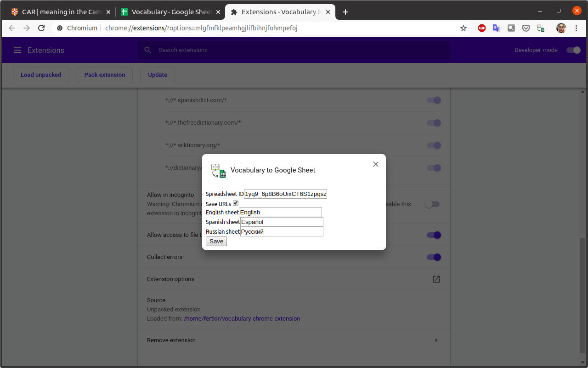Open the user profile avatar
The width and height of the screenshot is (588, 368).
click(x=561, y=28)
